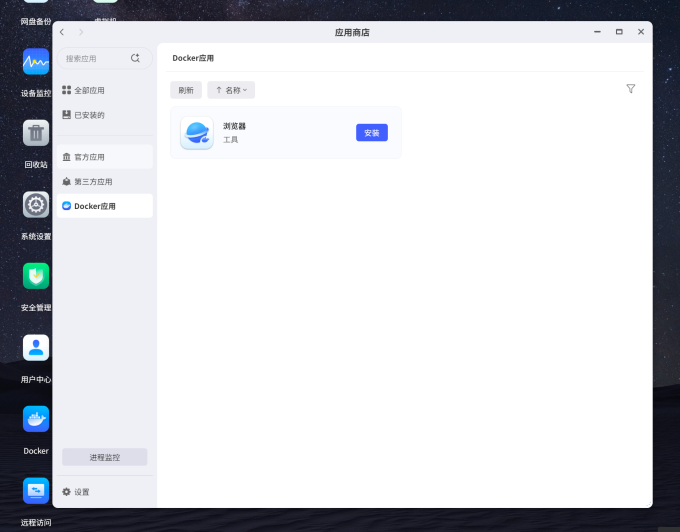Open the 用户中心 person icon
The height and width of the screenshot is (532, 680).
tap(36, 347)
